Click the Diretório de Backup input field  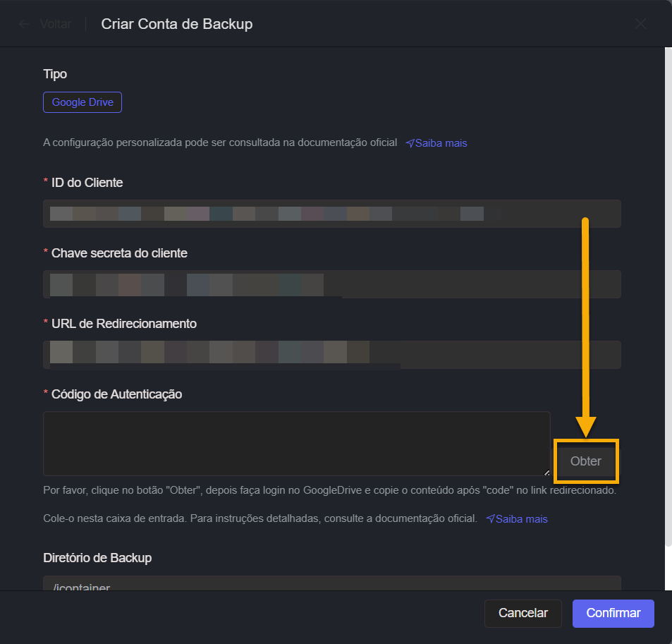tap(331, 583)
